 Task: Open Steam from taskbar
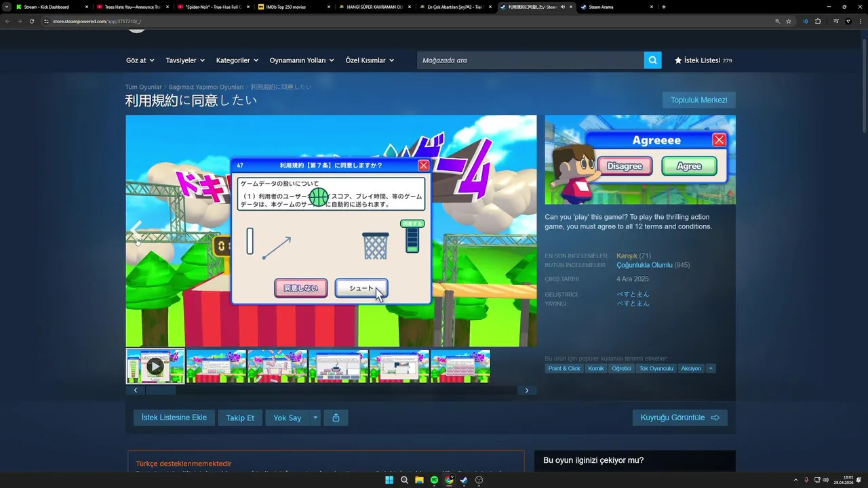pos(464,480)
